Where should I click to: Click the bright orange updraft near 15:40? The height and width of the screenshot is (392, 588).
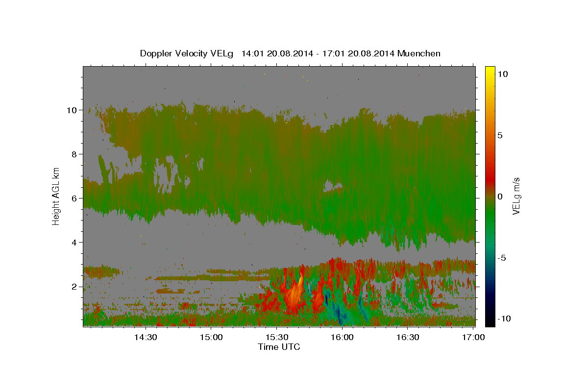(294, 294)
